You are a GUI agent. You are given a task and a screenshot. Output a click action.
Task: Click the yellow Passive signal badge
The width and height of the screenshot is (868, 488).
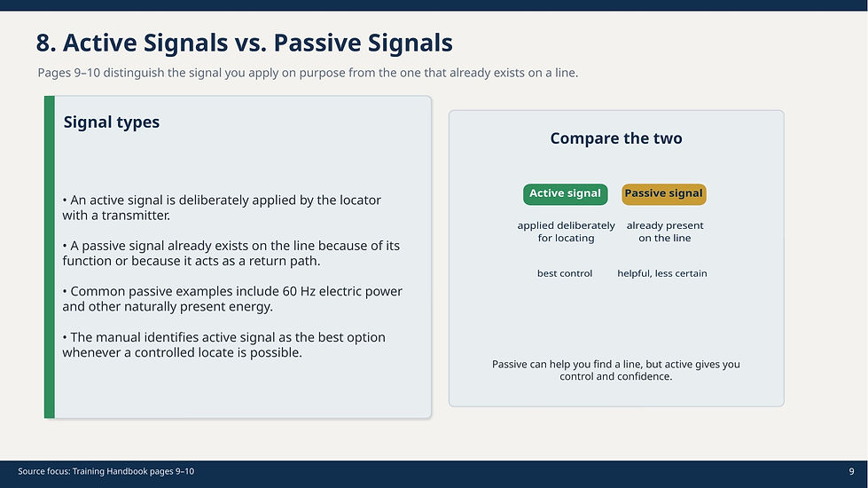(663, 193)
